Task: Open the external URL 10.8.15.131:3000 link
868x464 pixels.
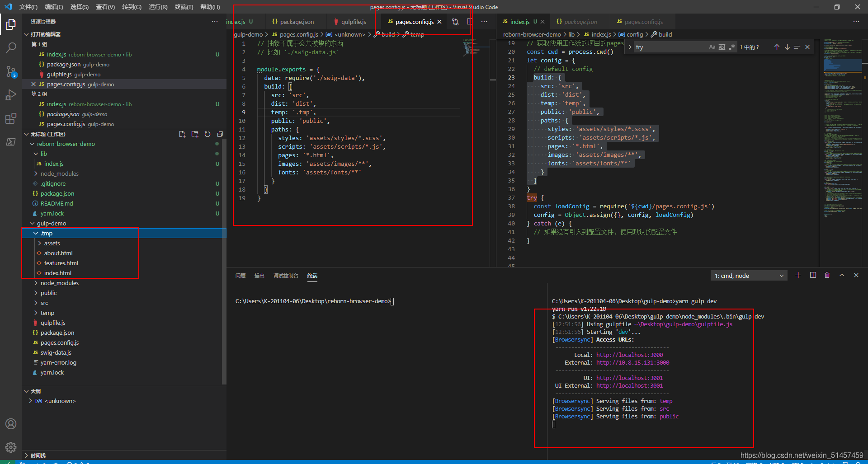Action: pyautogui.click(x=632, y=362)
